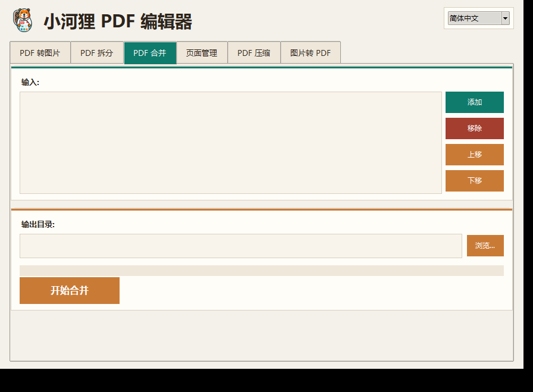533x392 pixels.
Task: Click the 浏览... browse button
Action: coord(485,246)
